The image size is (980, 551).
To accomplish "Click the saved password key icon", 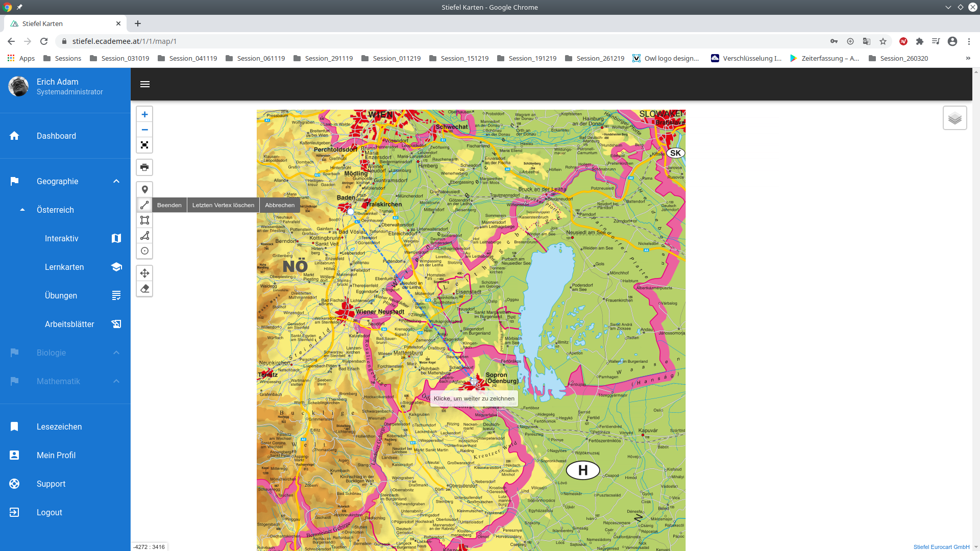I will point(834,41).
